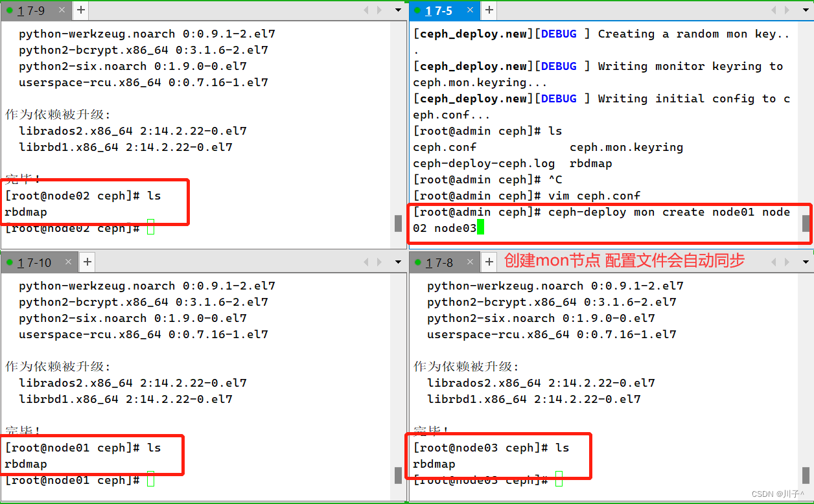
Task: Click 'Writing initial config to' debug line
Action: pyautogui.click(x=602, y=98)
